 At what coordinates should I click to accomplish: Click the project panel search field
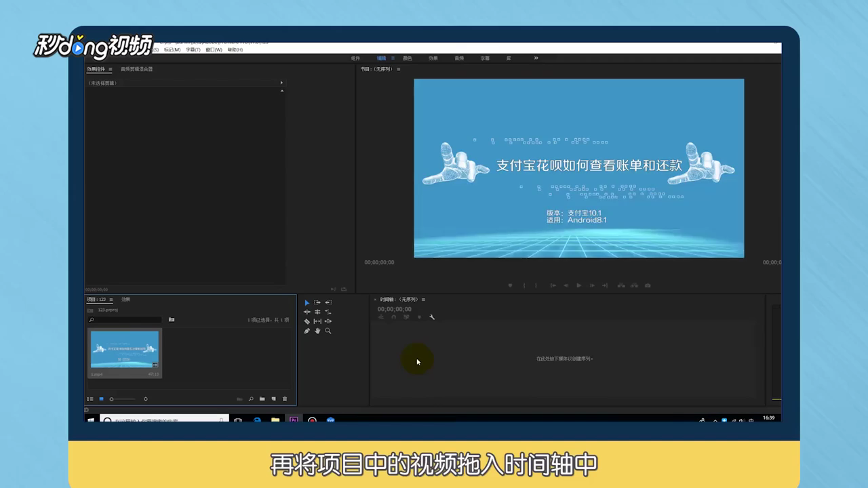coord(125,320)
